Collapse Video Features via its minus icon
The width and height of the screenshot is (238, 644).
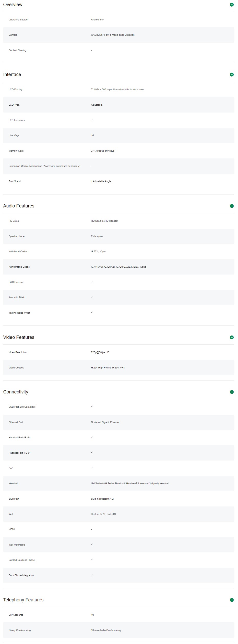coord(232,337)
